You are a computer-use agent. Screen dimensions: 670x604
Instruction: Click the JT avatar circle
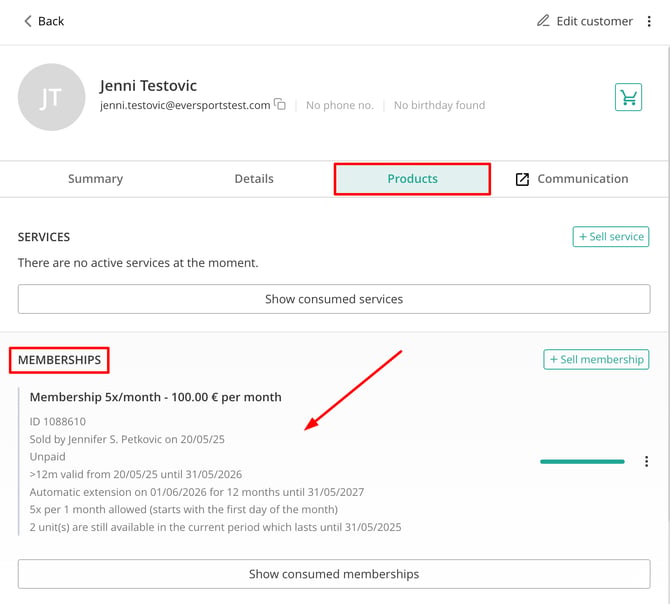click(51, 97)
